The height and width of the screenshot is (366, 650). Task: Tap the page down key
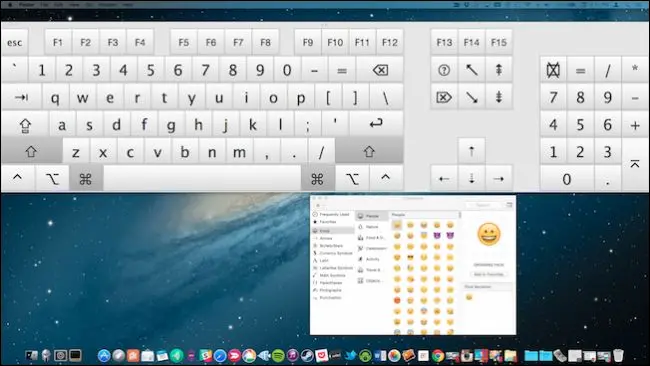coord(499,97)
